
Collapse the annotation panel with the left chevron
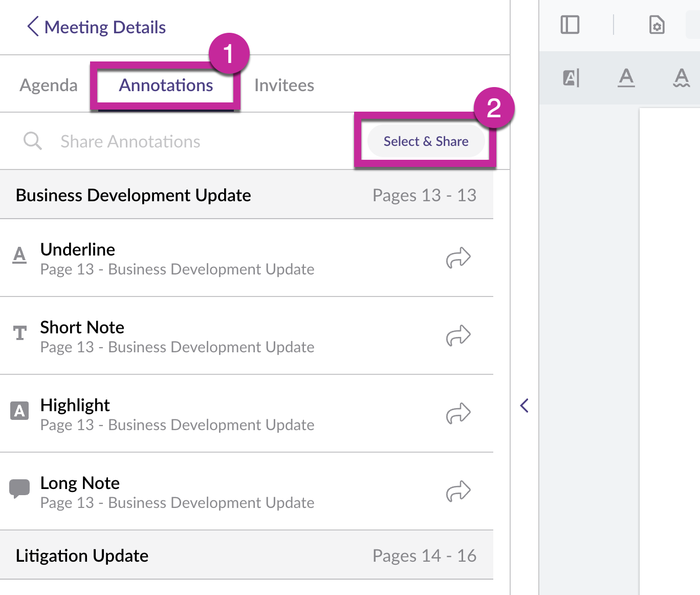[524, 405]
